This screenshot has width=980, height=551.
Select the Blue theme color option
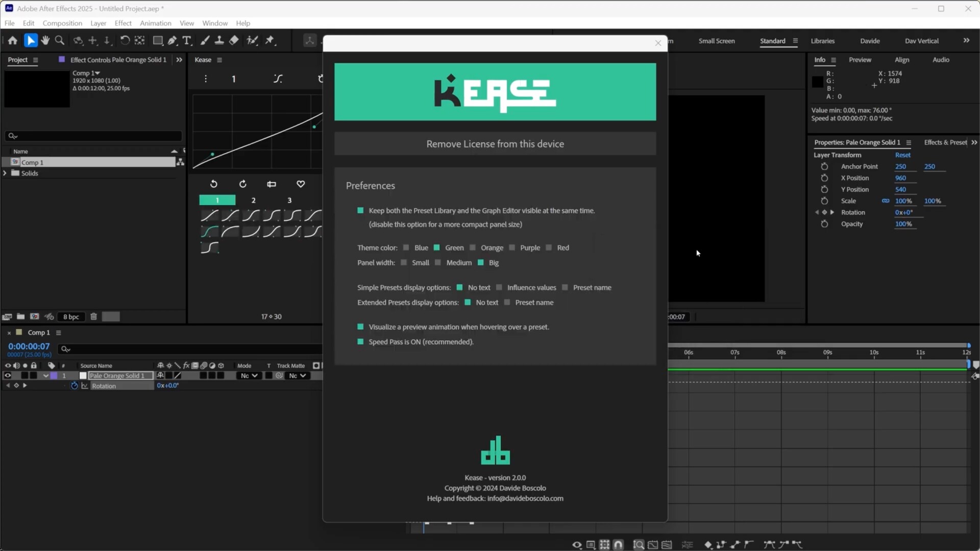click(x=406, y=248)
